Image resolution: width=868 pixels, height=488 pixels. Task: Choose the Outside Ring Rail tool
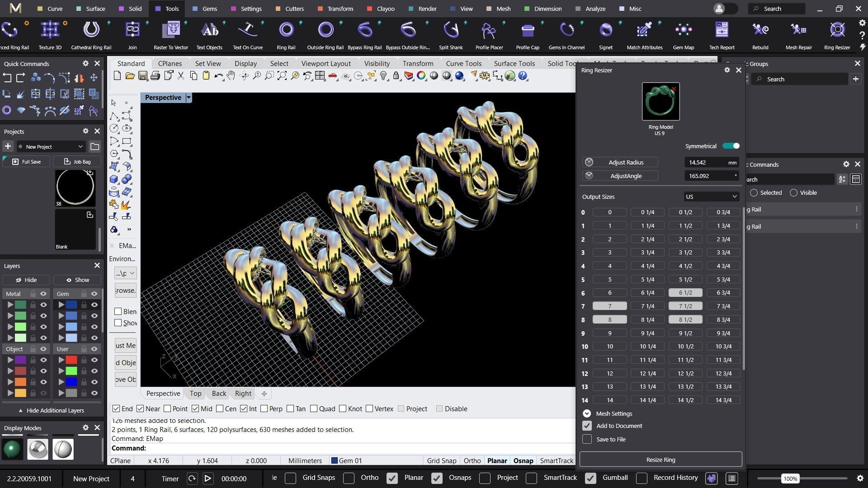pyautogui.click(x=325, y=36)
